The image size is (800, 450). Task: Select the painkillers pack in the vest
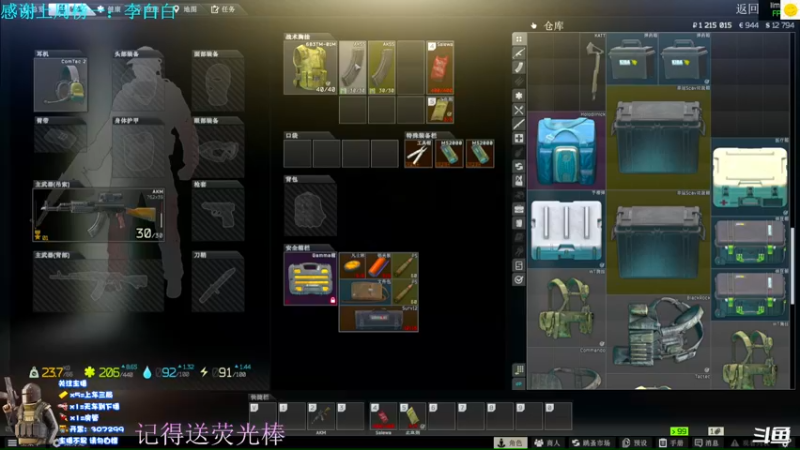coord(440,109)
